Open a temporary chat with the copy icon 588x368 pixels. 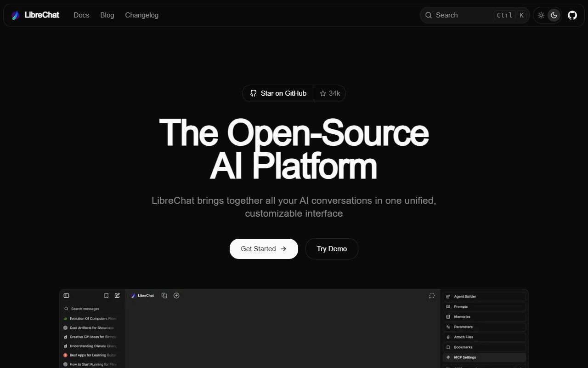(x=164, y=295)
